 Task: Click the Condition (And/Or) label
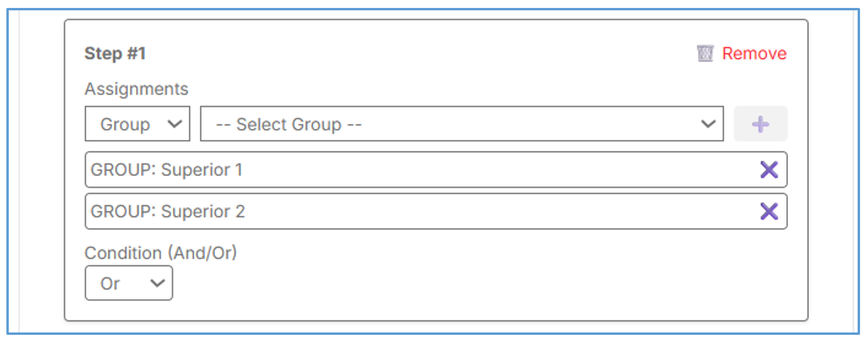(x=161, y=253)
